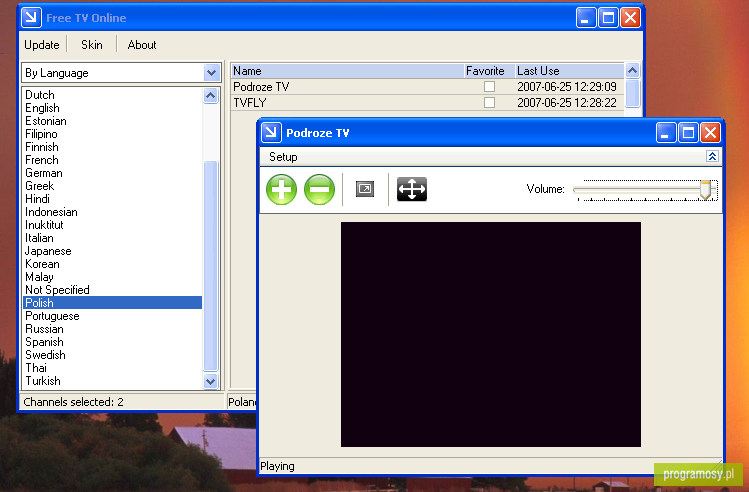Click the Free TV Online title bar app icon
749x492 pixels.
coord(32,18)
